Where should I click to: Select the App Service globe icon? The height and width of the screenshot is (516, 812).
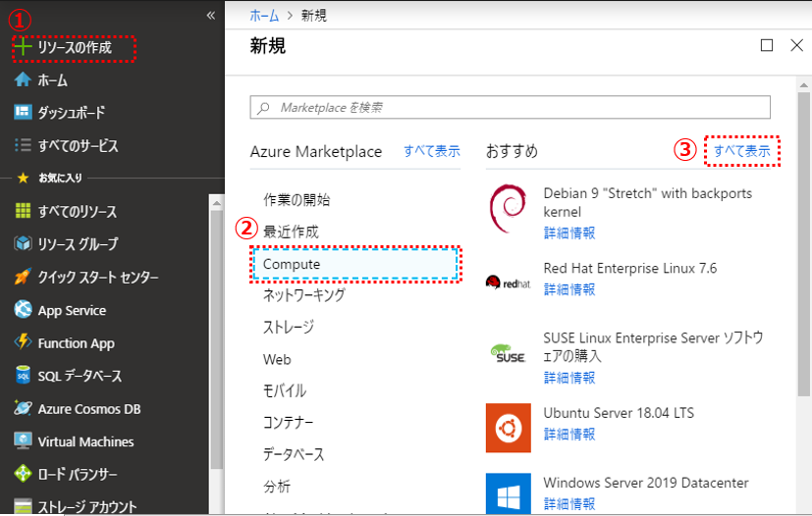[23, 309]
